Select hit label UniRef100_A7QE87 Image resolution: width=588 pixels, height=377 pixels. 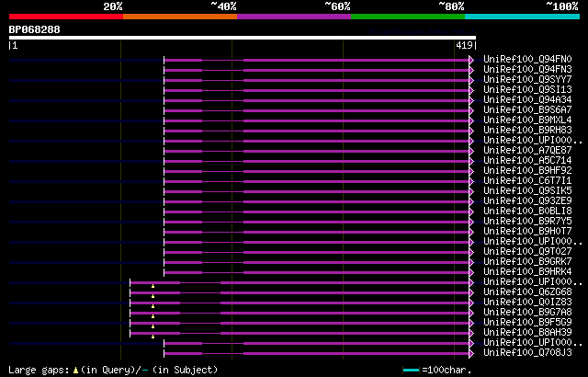coord(527,151)
